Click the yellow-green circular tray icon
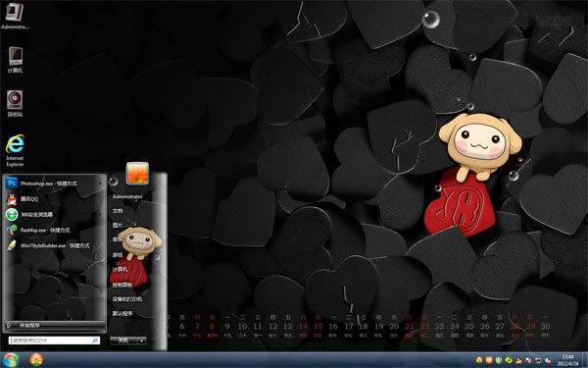This screenshot has width=588, height=368. click(509, 360)
